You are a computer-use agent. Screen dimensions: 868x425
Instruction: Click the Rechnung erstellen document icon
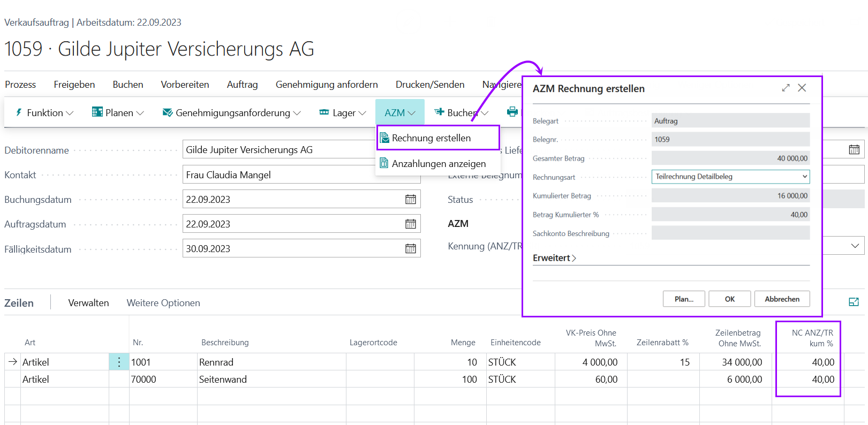tap(384, 138)
